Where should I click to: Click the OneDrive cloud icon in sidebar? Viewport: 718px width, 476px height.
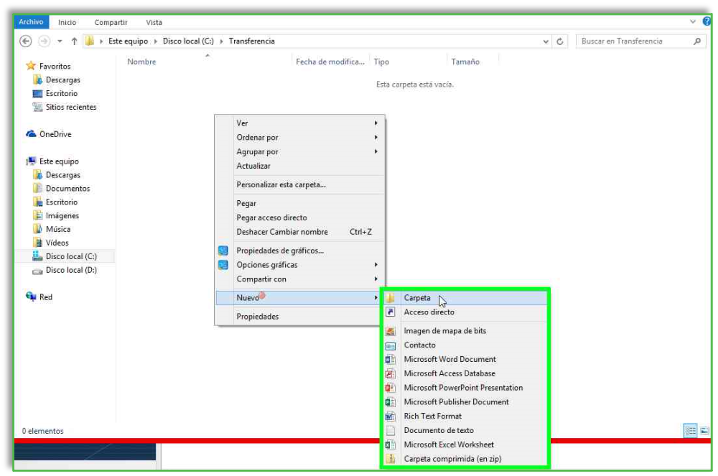click(x=31, y=134)
